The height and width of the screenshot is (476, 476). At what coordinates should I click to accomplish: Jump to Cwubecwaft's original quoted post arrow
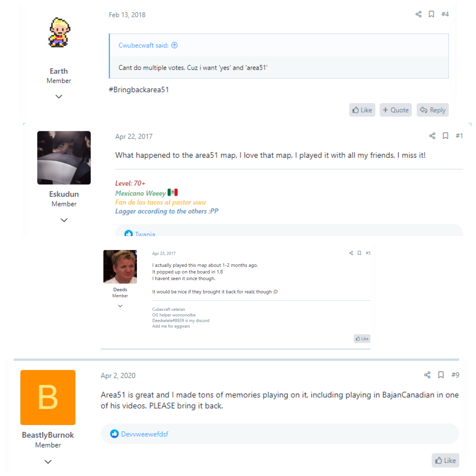pyautogui.click(x=174, y=45)
